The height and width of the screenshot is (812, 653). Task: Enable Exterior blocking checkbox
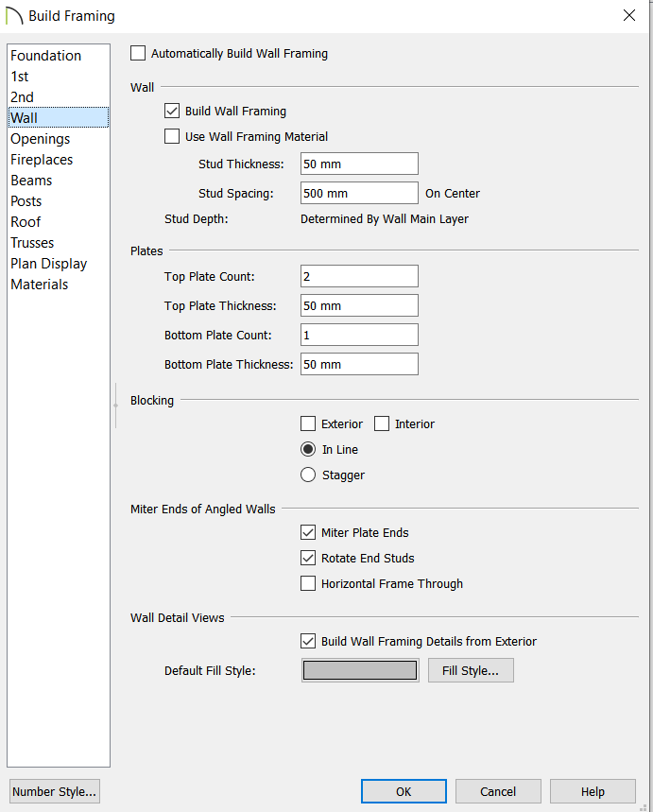point(308,423)
